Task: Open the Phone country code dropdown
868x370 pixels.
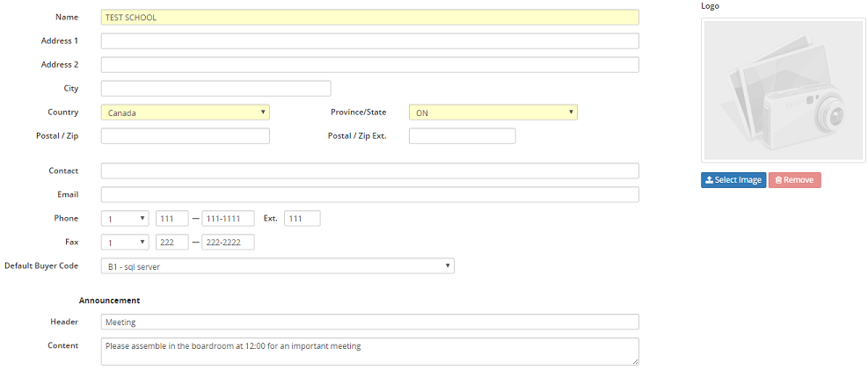Action: coord(125,218)
